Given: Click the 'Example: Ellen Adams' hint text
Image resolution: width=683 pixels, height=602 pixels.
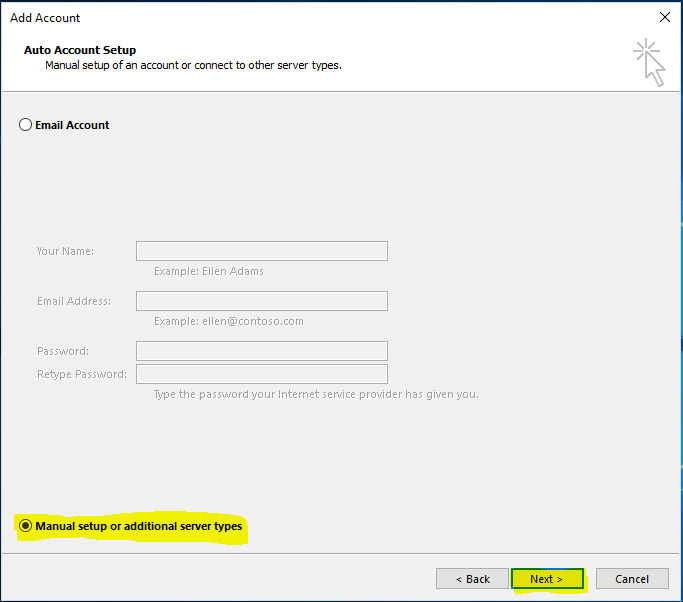Looking at the screenshot, I should click(x=209, y=271).
